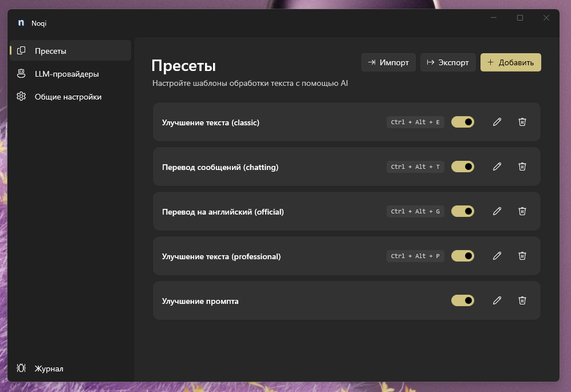Screen dimensions: 571x392
Task: Add a new preset with Добавить
Action: (510, 61)
